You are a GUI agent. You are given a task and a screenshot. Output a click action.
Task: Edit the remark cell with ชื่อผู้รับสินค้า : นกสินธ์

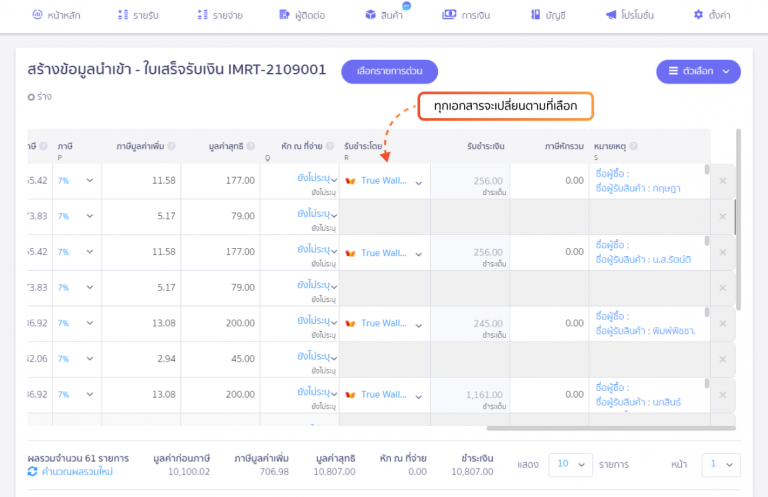648,395
